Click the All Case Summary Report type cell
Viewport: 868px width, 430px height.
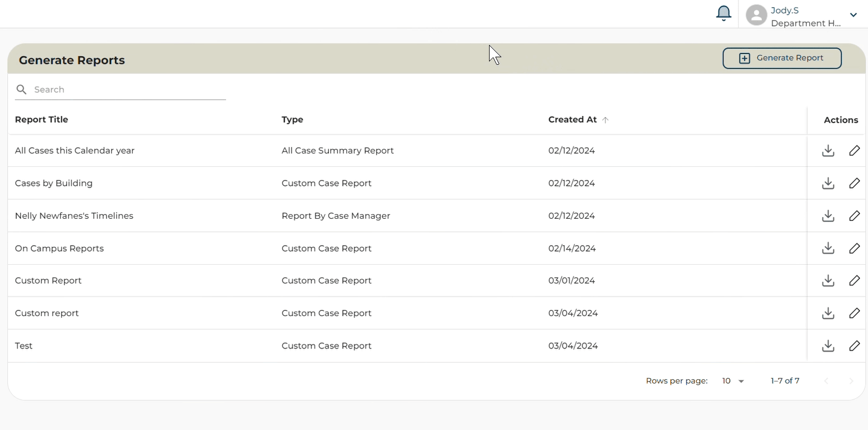pos(338,151)
